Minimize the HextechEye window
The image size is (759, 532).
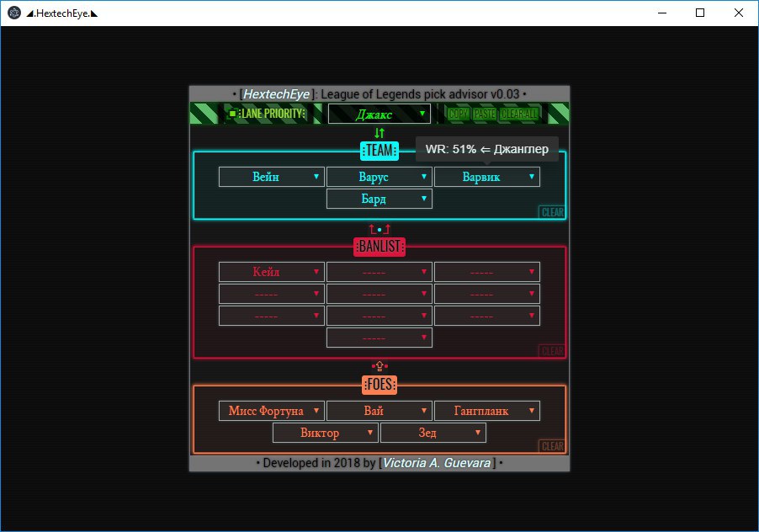pos(662,13)
